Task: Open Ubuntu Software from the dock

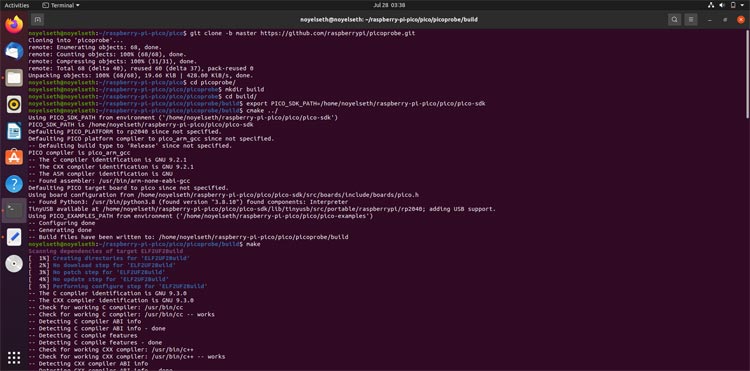Action: [x=14, y=157]
